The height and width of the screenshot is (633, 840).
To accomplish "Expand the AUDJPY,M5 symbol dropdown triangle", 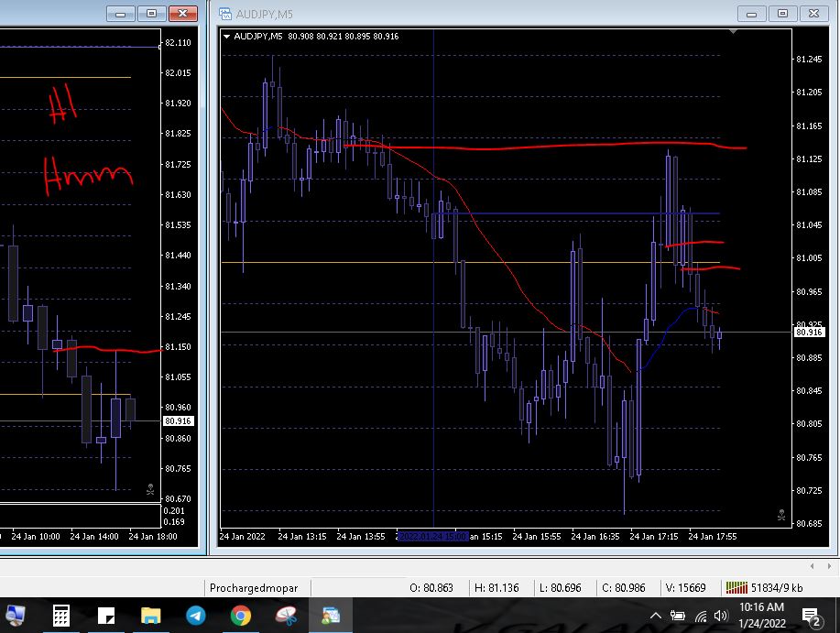I will pyautogui.click(x=226, y=37).
